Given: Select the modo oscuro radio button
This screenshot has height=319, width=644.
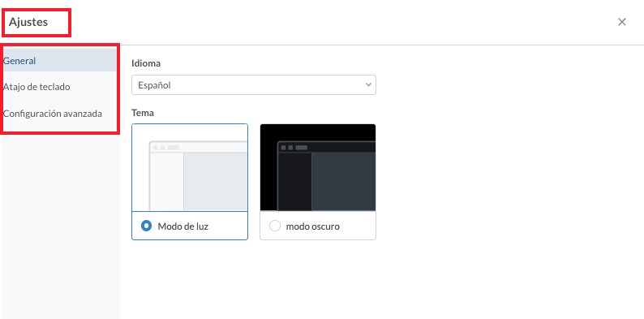Looking at the screenshot, I should [x=274, y=226].
